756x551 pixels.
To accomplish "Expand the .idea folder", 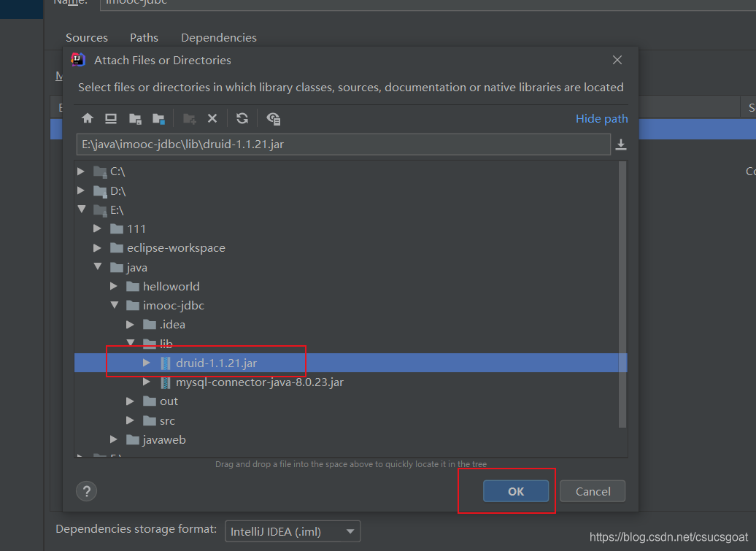I will click(x=130, y=325).
